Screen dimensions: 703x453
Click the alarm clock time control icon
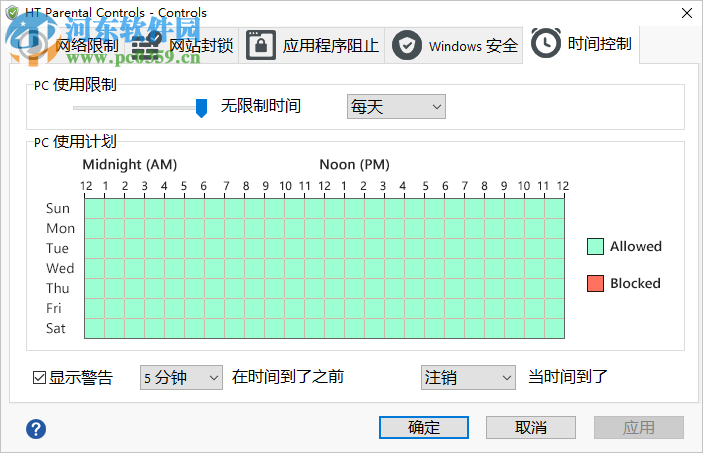tap(546, 43)
